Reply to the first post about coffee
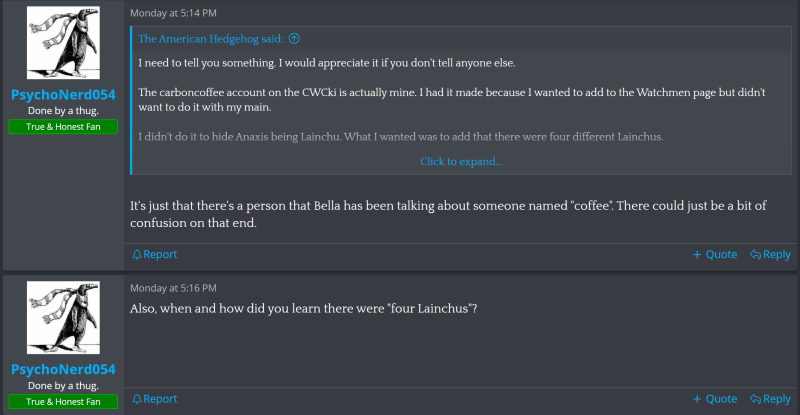Screen dimensions: 800x415 770,254
